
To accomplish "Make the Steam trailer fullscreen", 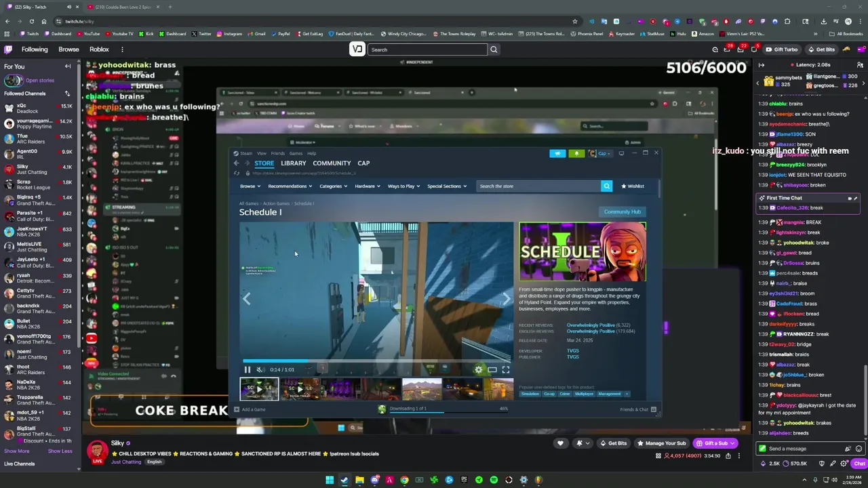I will [505, 369].
